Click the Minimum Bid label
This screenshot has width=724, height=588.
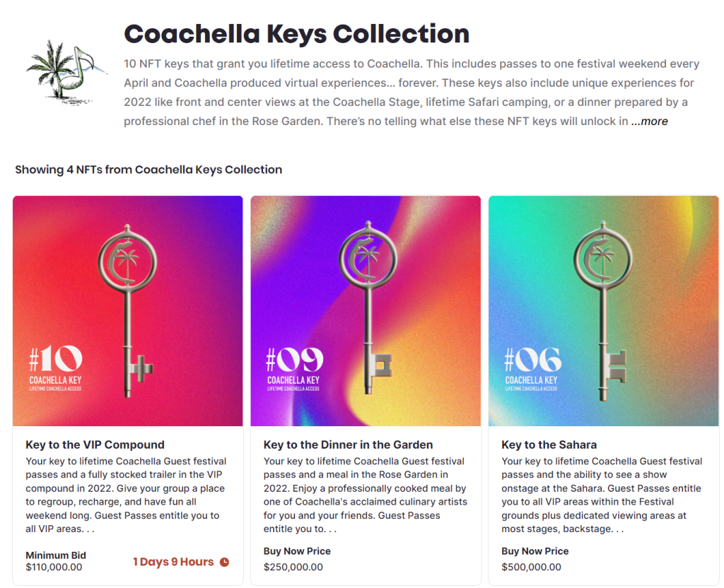tap(56, 555)
